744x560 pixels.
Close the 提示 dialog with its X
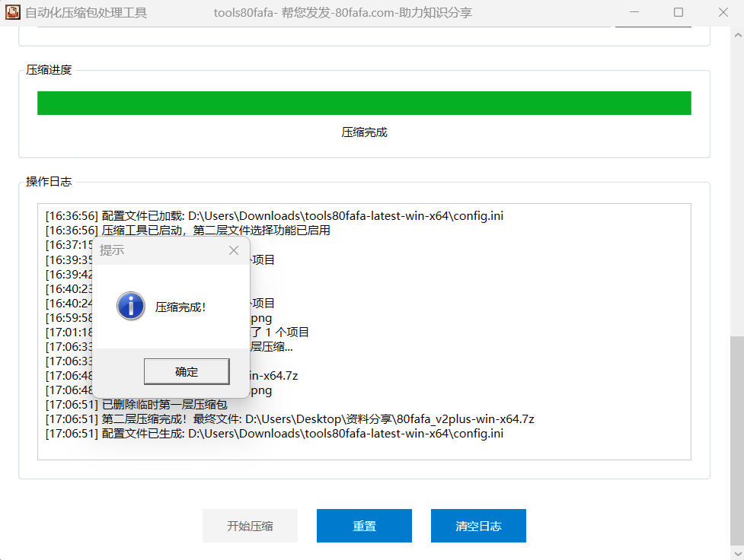pos(234,250)
